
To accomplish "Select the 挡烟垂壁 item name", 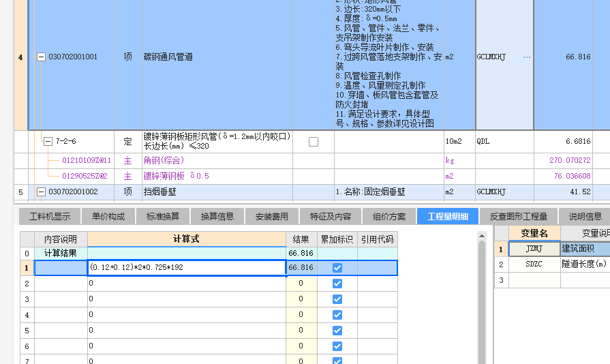I will (160, 192).
